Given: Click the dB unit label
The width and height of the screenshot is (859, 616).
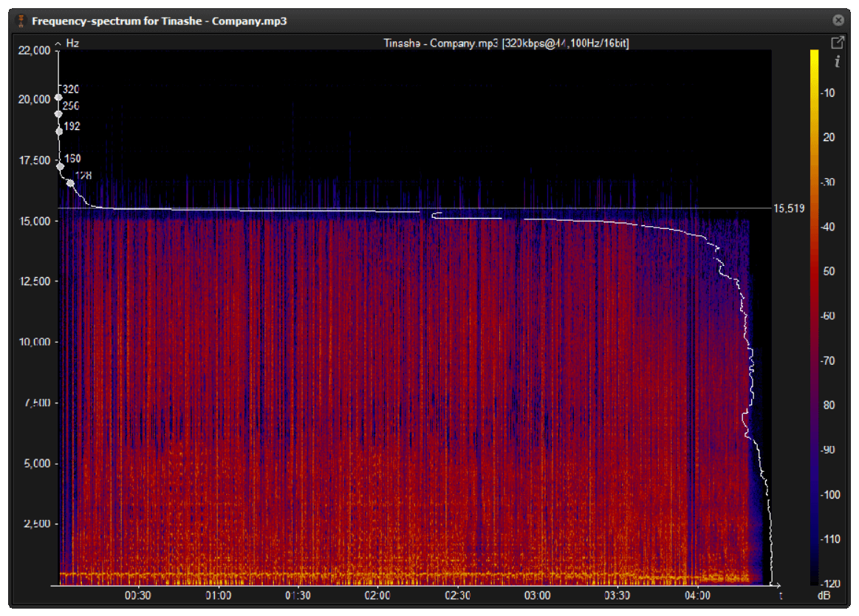Looking at the screenshot, I should [824, 596].
